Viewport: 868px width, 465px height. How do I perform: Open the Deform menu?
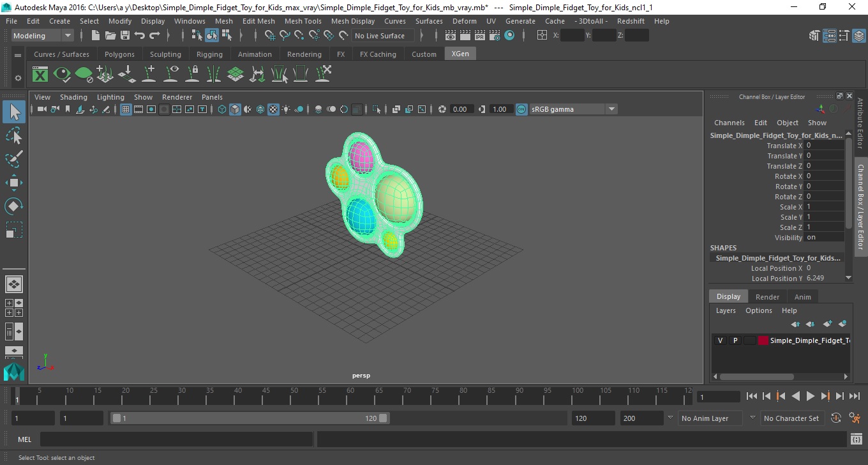point(464,21)
